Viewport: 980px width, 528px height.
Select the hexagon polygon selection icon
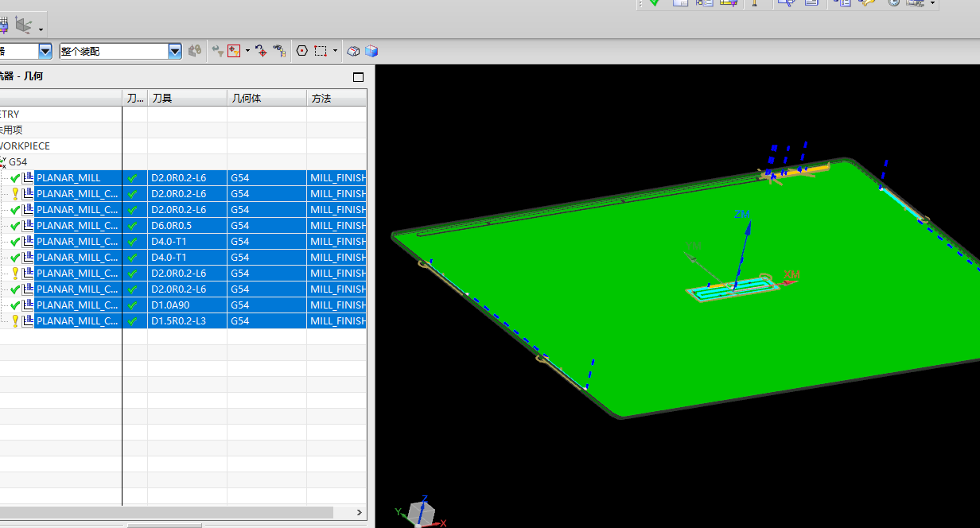click(301, 51)
